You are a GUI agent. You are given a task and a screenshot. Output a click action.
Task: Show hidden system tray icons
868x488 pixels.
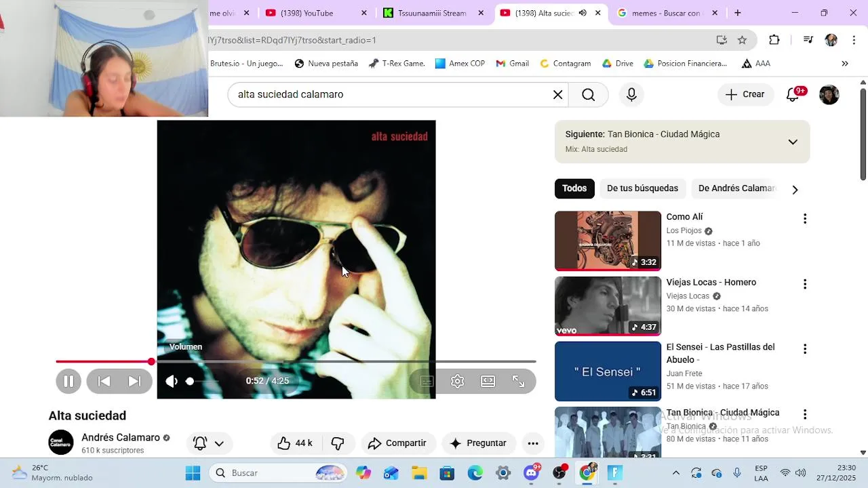[675, 473]
